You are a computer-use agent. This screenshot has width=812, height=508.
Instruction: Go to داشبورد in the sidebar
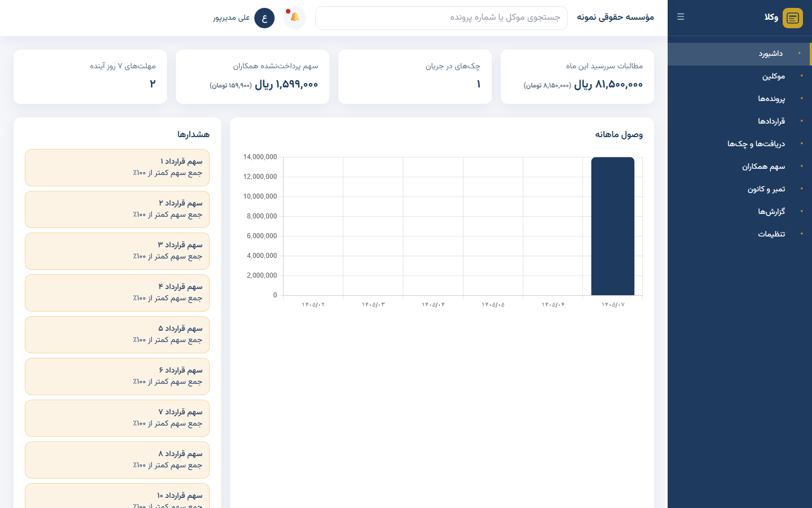(x=740, y=54)
